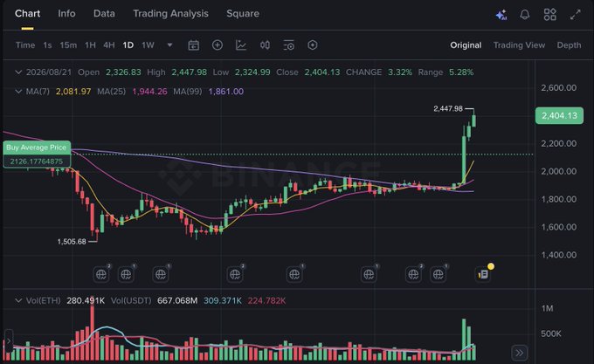Click the 2,600.00 price axis label
Viewport: 594px width, 364px height.
pyautogui.click(x=559, y=88)
